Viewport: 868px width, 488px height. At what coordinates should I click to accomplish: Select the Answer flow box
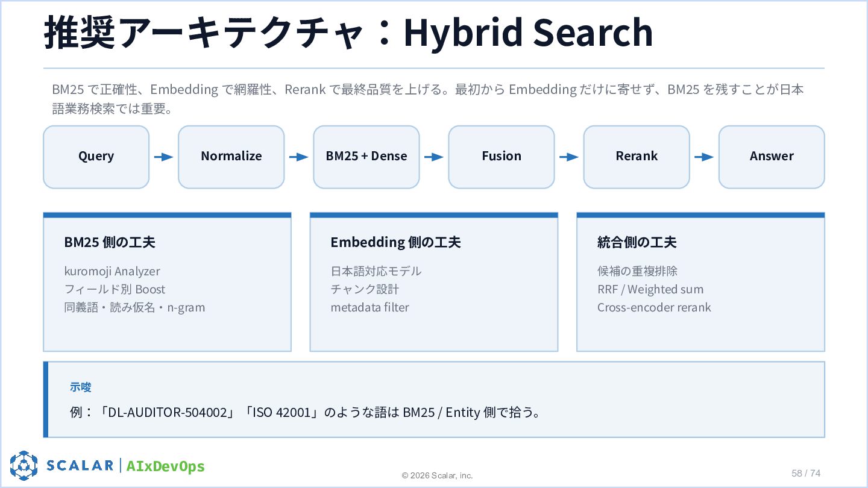[771, 157]
